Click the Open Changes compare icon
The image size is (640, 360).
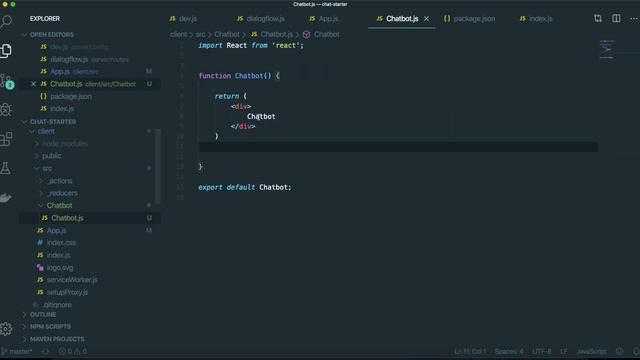point(598,18)
